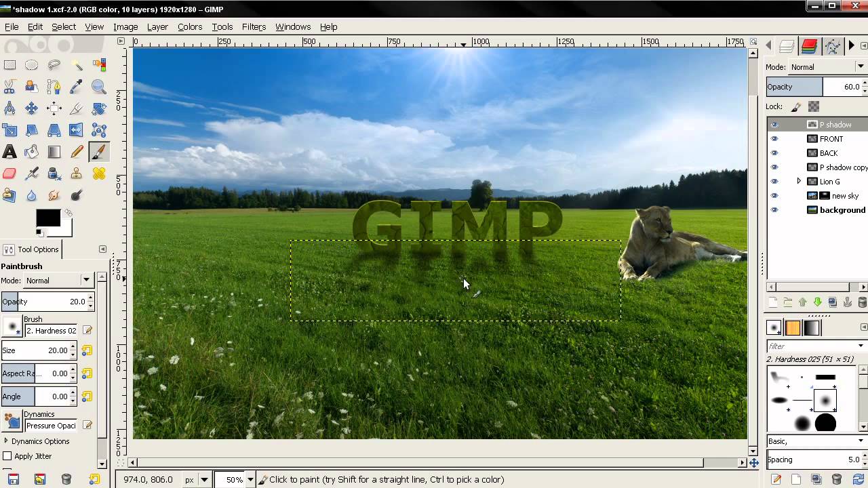
Task: Select the Fuzzy Select magic wand tool
Action: (76, 65)
